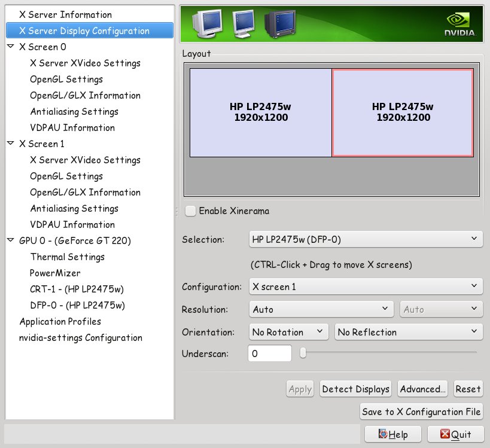Collapse the GPU 0 GeForce GT 220 node
Image resolution: width=490 pixels, height=448 pixels.
11,240
